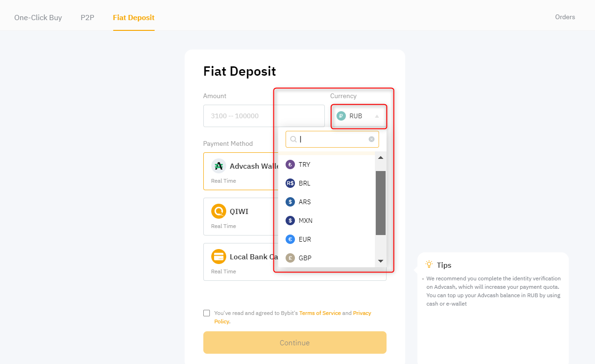Click the EUR euro currency icon
This screenshot has width=595, height=364.
tap(290, 239)
